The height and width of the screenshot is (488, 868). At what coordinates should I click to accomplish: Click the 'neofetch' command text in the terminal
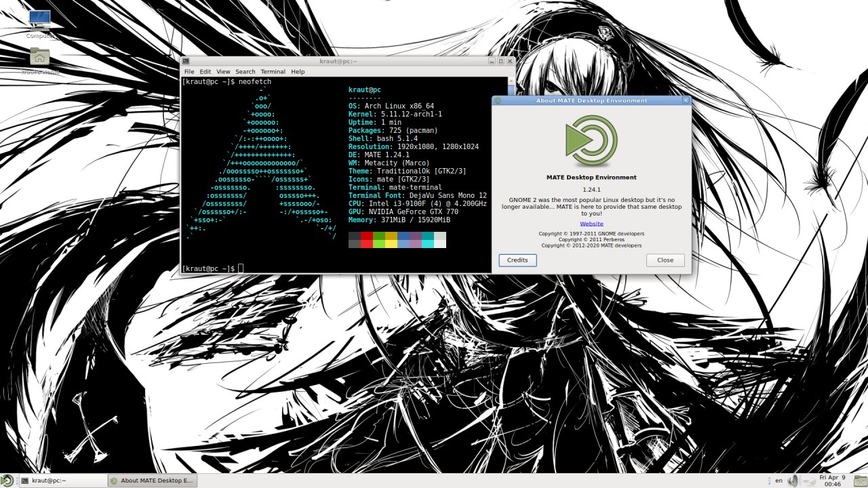click(255, 82)
